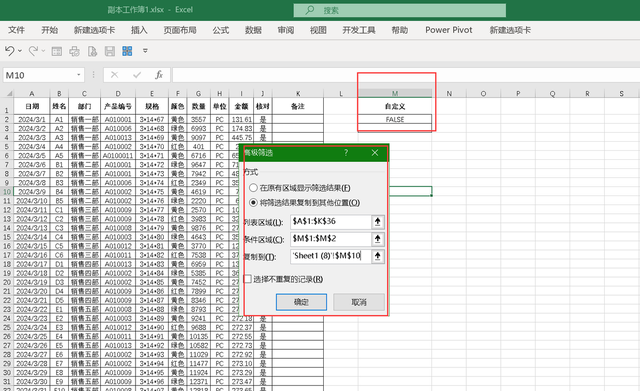This screenshot has width=640, height=391.
Task: Click the 姓名 header cell
Action: click(59, 106)
